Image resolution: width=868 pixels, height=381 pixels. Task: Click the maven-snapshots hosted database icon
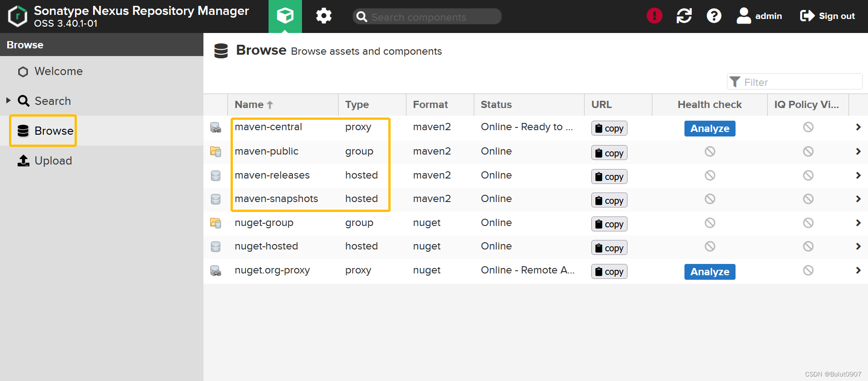216,199
